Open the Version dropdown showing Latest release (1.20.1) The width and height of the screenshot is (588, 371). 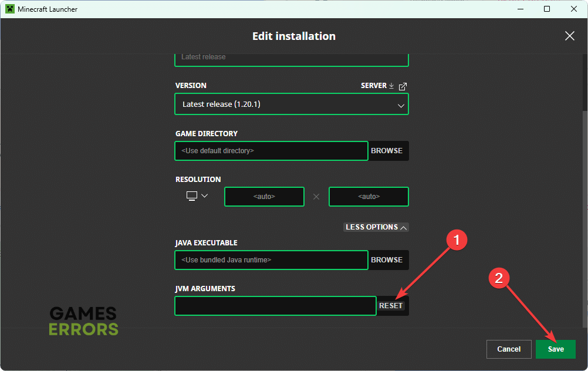click(292, 104)
